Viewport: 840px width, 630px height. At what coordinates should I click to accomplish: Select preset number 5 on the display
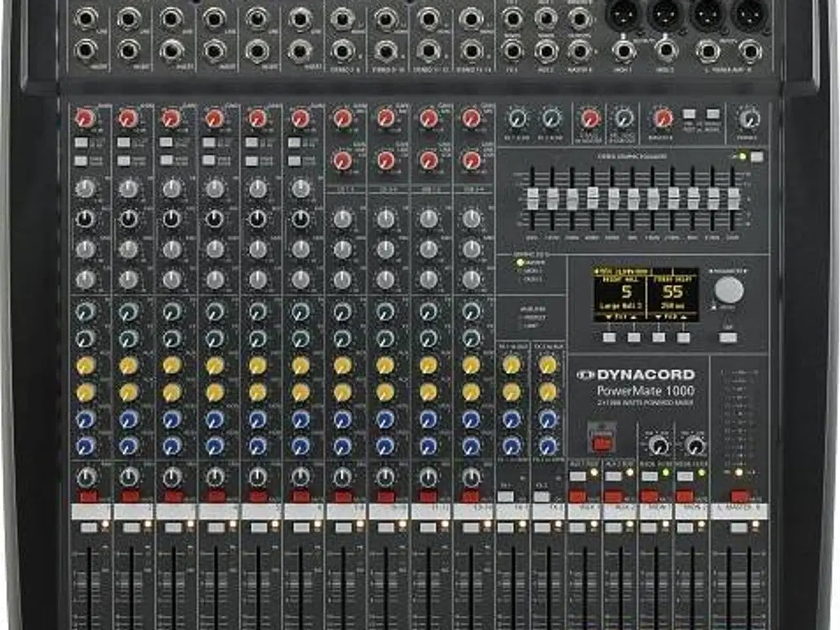coord(626,291)
